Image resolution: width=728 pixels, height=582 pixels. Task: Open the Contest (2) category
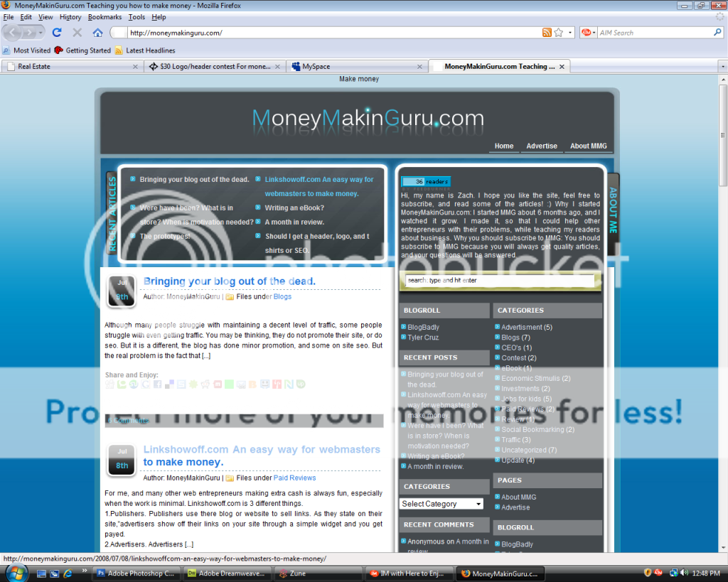[x=518, y=358]
